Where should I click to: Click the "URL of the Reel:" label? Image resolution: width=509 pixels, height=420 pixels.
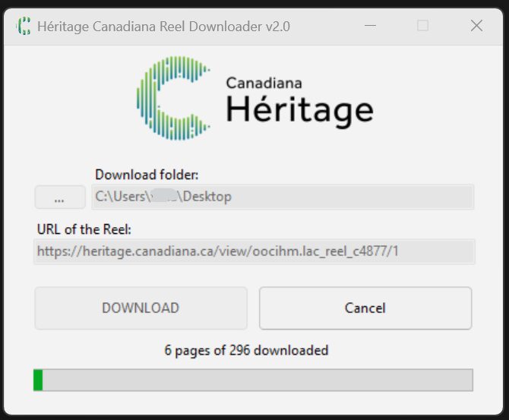pos(84,229)
